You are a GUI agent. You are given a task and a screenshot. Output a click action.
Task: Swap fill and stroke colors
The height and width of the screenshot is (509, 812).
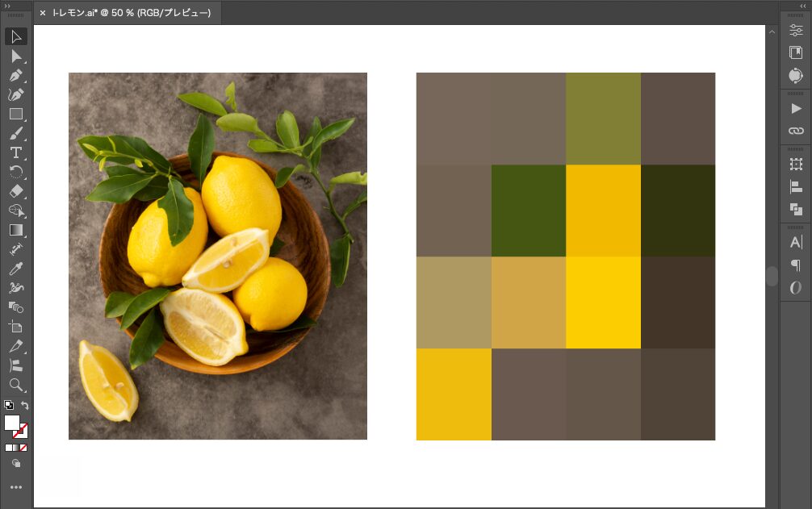(24, 405)
